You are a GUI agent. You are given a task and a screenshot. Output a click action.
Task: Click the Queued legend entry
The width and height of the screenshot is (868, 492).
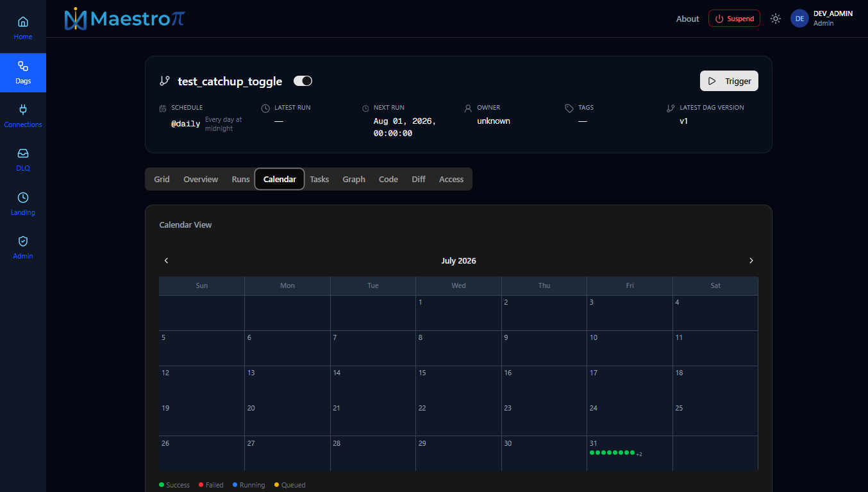tap(290, 485)
